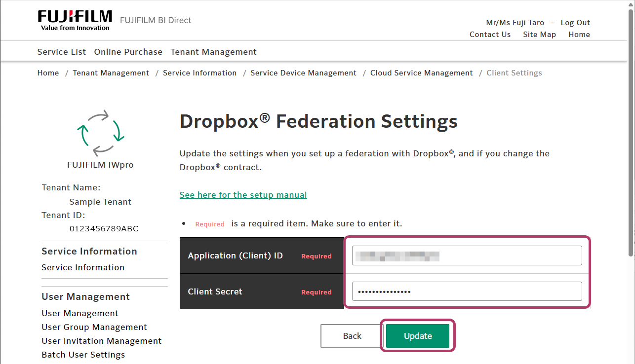The width and height of the screenshot is (635, 364).
Task: Click the Application (Client) ID label
Action: point(235,255)
